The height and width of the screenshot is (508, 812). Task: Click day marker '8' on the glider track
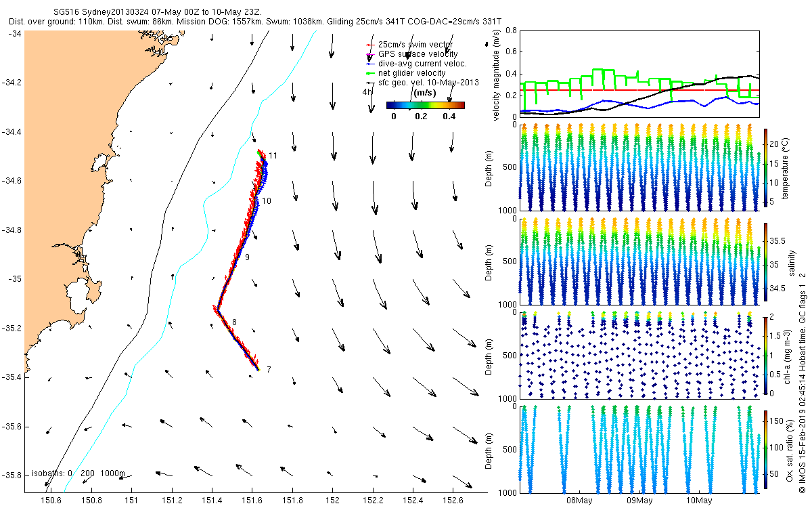coord(234,322)
